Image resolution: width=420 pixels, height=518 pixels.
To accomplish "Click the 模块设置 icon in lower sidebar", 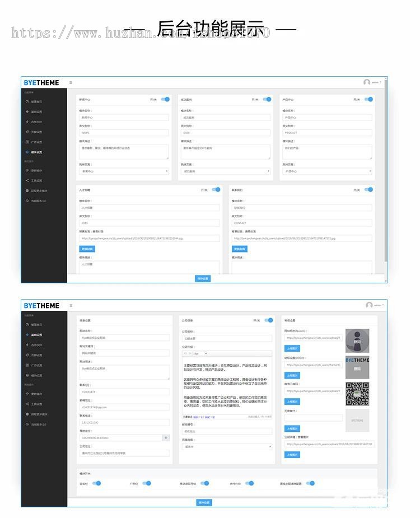I will click(27, 376).
